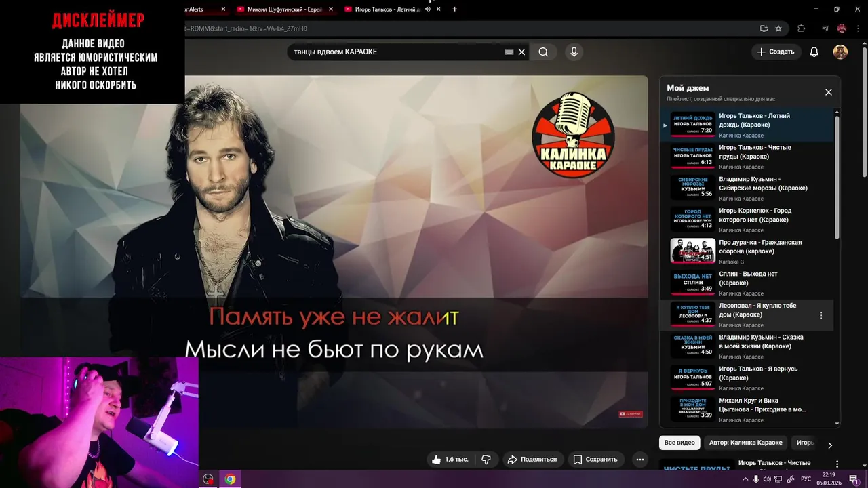The width and height of the screenshot is (868, 488).
Task: Open a new browser tab
Action: [454, 9]
